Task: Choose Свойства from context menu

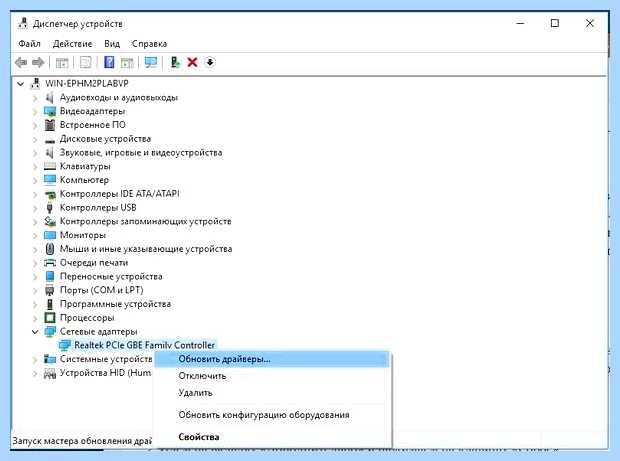Action: point(272,437)
